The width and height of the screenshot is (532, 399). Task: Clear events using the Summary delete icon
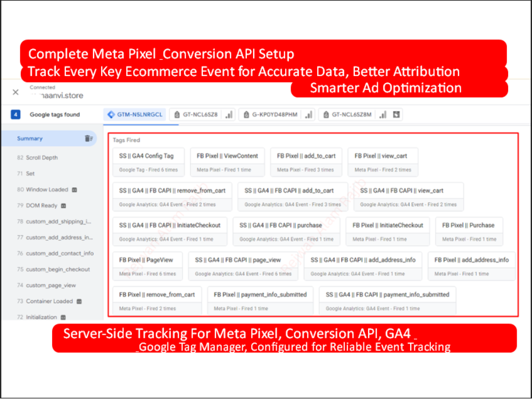coord(88,138)
